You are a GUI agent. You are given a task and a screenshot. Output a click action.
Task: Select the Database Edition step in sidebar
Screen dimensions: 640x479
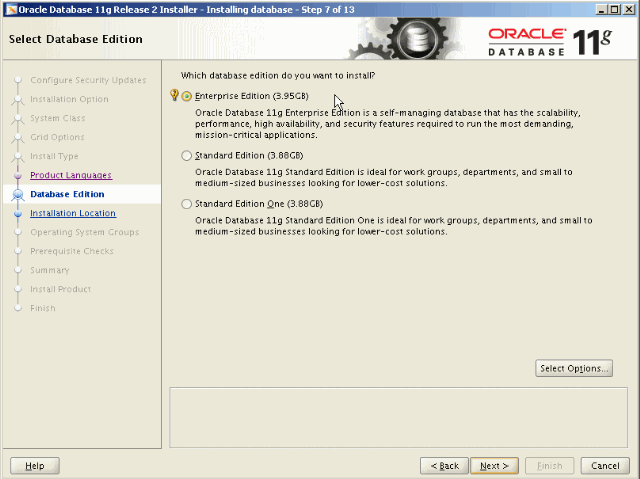tap(67, 194)
